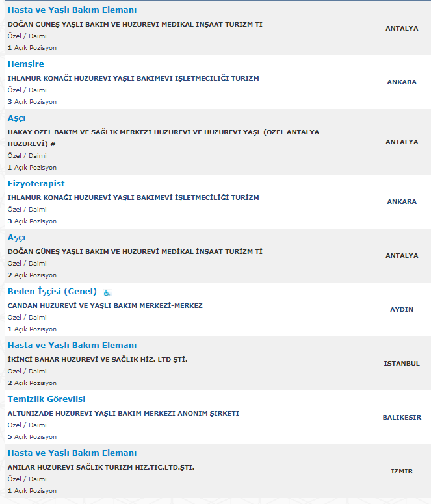Open the Fizyoterapist job listing
Viewport: 431px width, 504px height.
click(36, 184)
